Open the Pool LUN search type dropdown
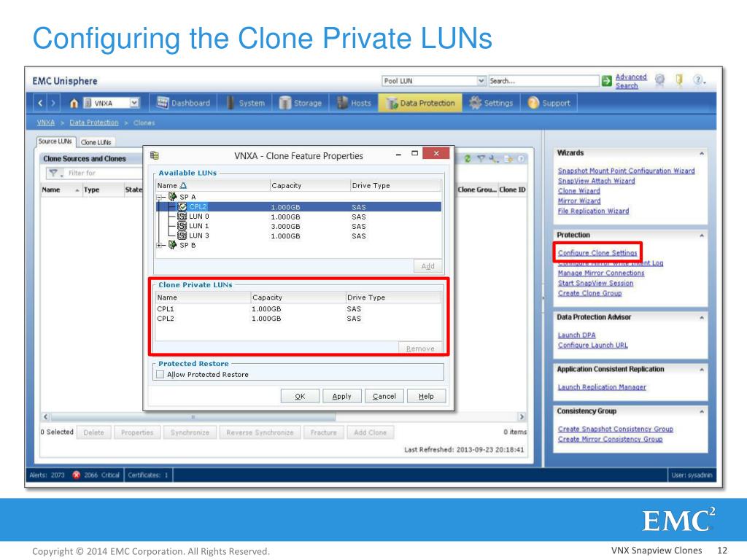Viewport: 747px width, 560px height. (481, 81)
